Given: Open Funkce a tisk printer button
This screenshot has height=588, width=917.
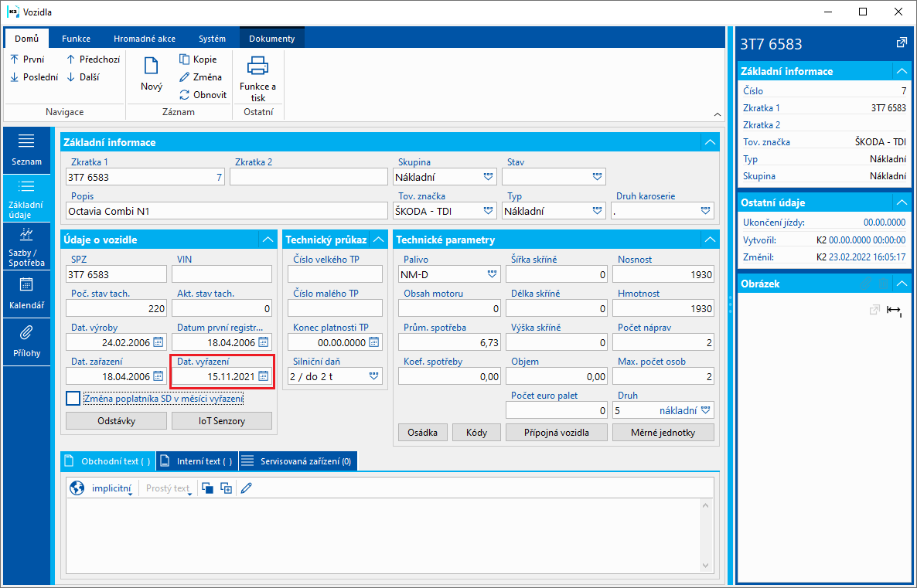Looking at the screenshot, I should tap(258, 78).
